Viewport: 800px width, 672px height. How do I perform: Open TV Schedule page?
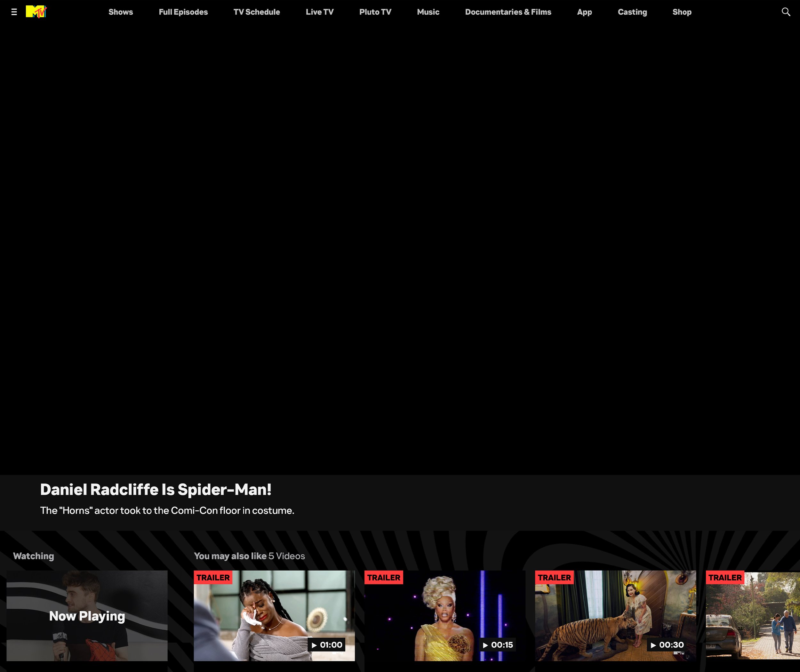tap(257, 12)
